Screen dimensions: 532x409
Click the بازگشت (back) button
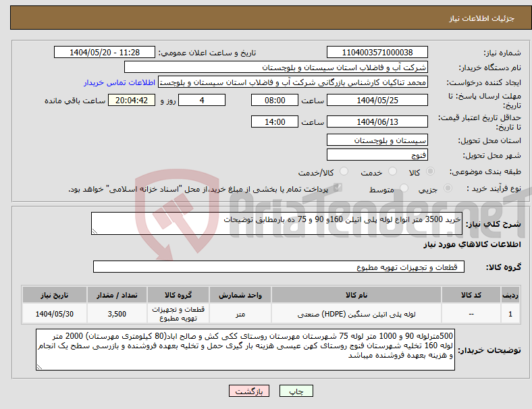(x=249, y=391)
